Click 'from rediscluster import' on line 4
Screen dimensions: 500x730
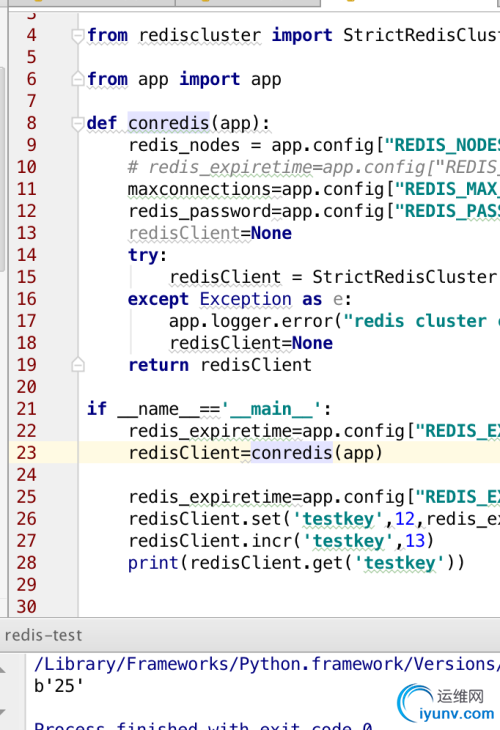point(210,35)
